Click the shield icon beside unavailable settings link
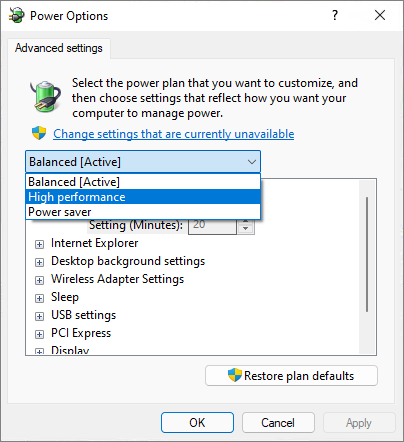This screenshot has width=404, height=442. 39,133
